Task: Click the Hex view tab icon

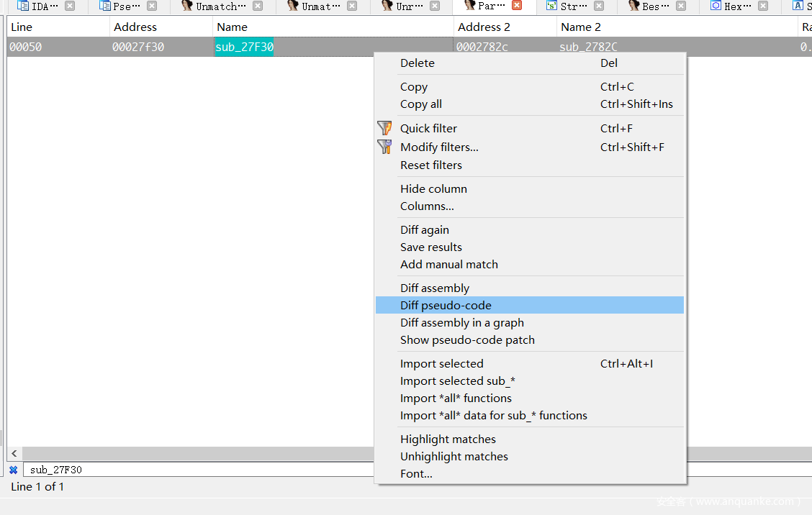Action: coord(716,6)
